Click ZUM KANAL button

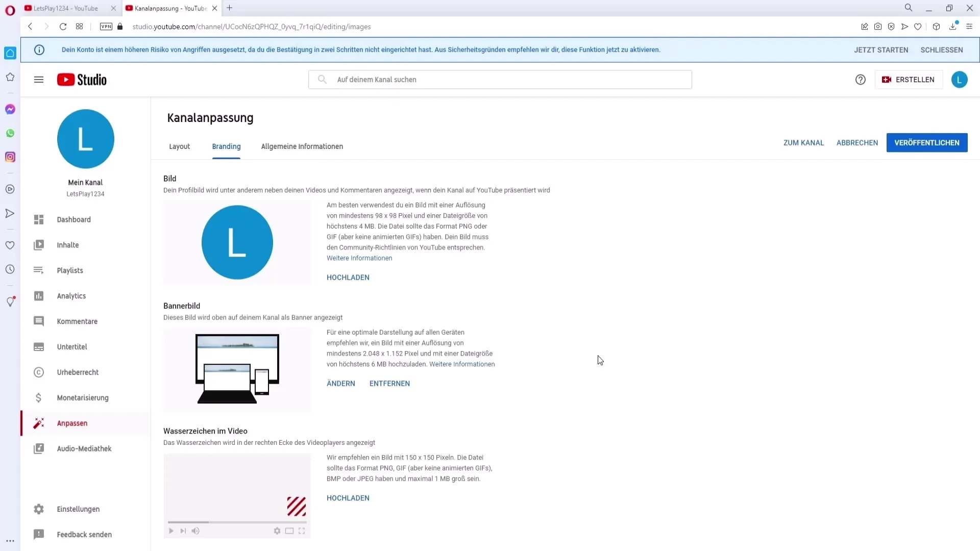pos(804,142)
